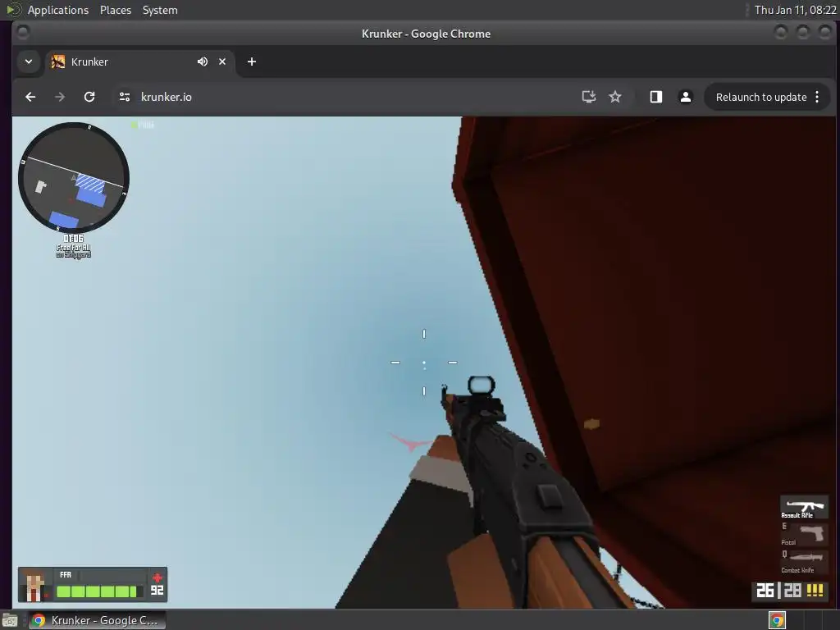Bookmark this tab with the star icon

pyautogui.click(x=615, y=97)
